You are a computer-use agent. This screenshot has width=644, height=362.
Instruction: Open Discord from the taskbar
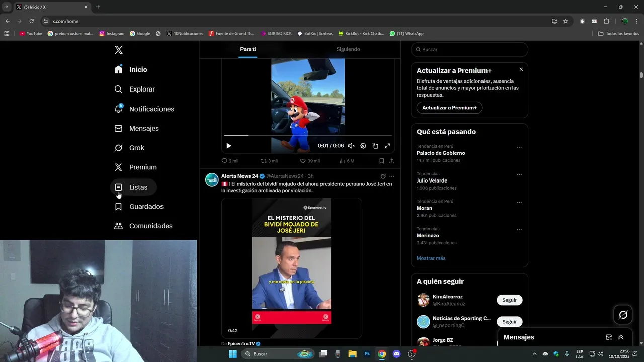(x=396, y=354)
